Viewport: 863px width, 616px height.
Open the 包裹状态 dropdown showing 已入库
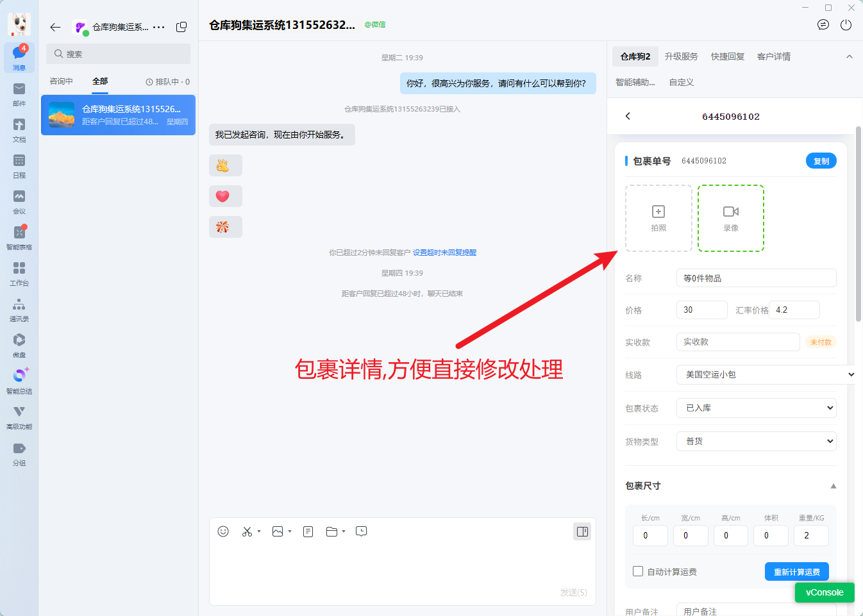[757, 408]
